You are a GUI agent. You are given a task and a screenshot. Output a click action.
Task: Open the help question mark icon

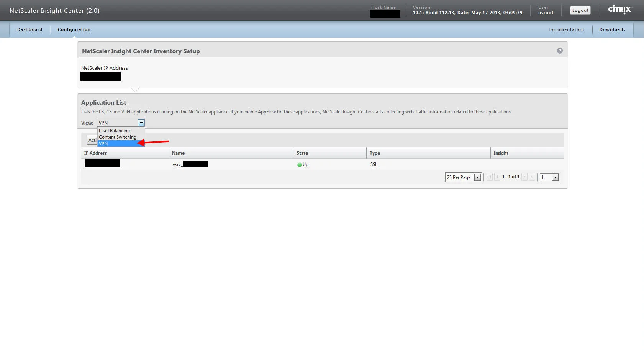coord(560,51)
